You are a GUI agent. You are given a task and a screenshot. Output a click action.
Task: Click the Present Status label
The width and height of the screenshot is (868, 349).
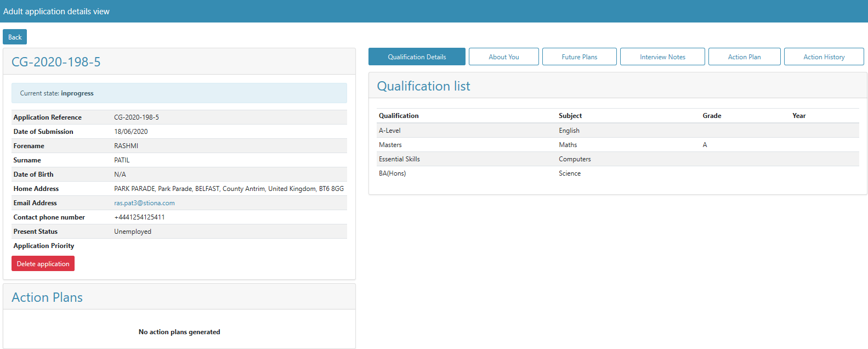(36, 232)
